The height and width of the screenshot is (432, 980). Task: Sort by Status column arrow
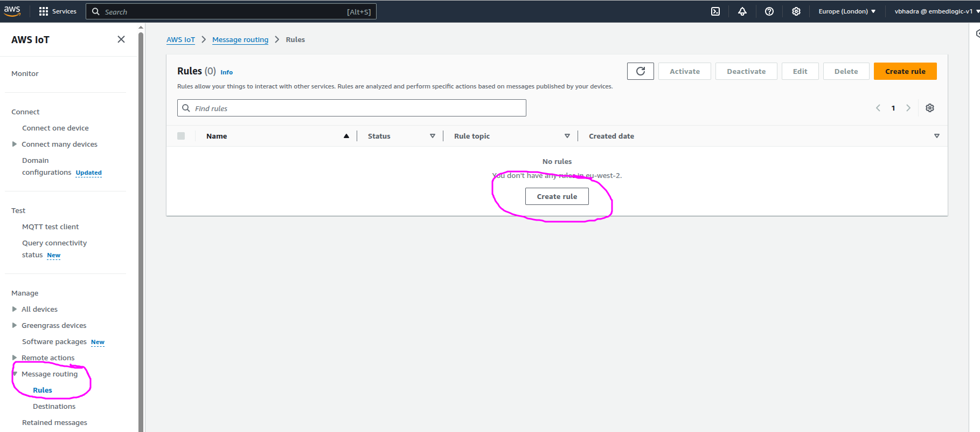(x=432, y=136)
